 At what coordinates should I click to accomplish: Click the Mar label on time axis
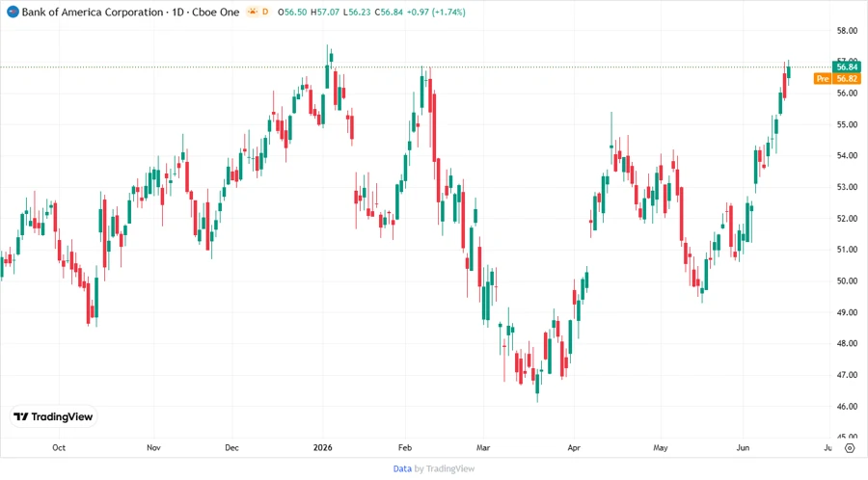(x=483, y=448)
